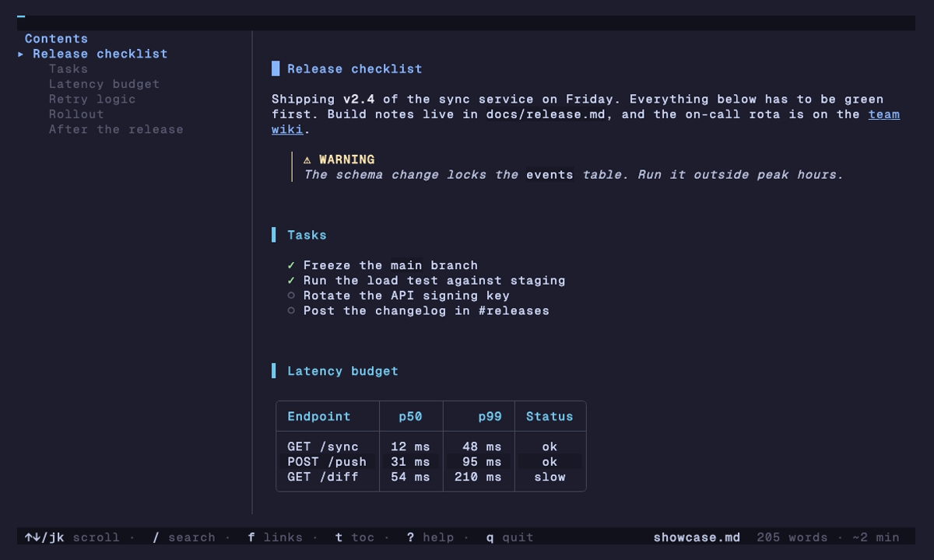The height and width of the screenshot is (560, 934).
Task: Click #releases in the last task
Action: pos(514,310)
